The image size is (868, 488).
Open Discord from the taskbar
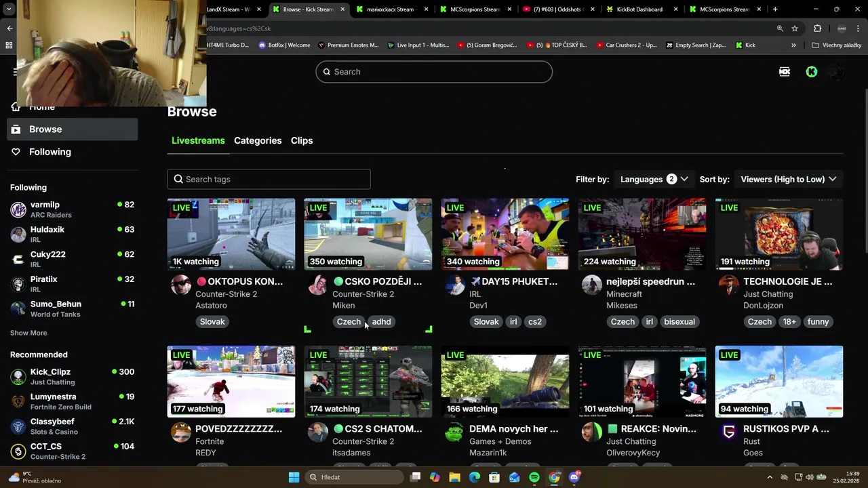(x=574, y=477)
